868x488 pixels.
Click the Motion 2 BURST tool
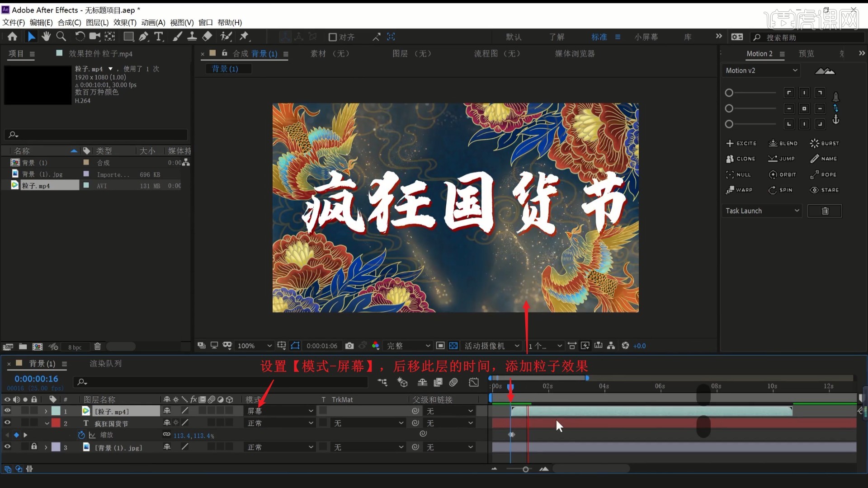[825, 143]
